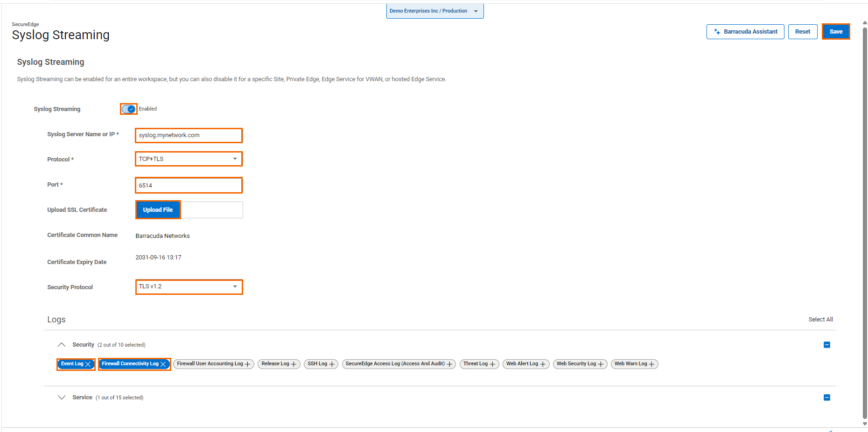This screenshot has height=432, width=868.
Task: Click the minus icon for Security logs
Action: point(827,344)
